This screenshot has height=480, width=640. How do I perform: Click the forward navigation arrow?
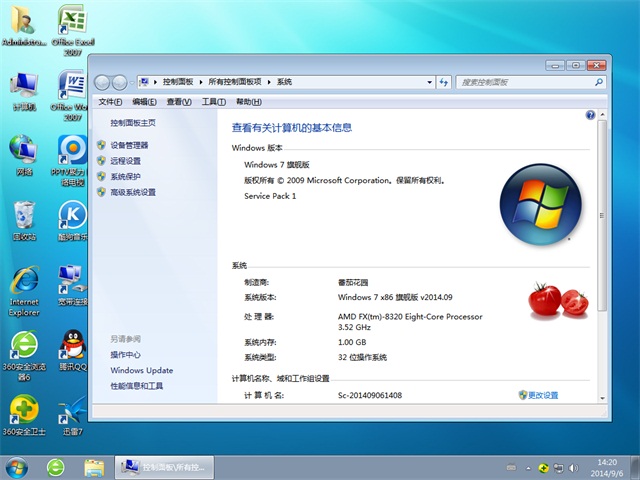[x=119, y=82]
